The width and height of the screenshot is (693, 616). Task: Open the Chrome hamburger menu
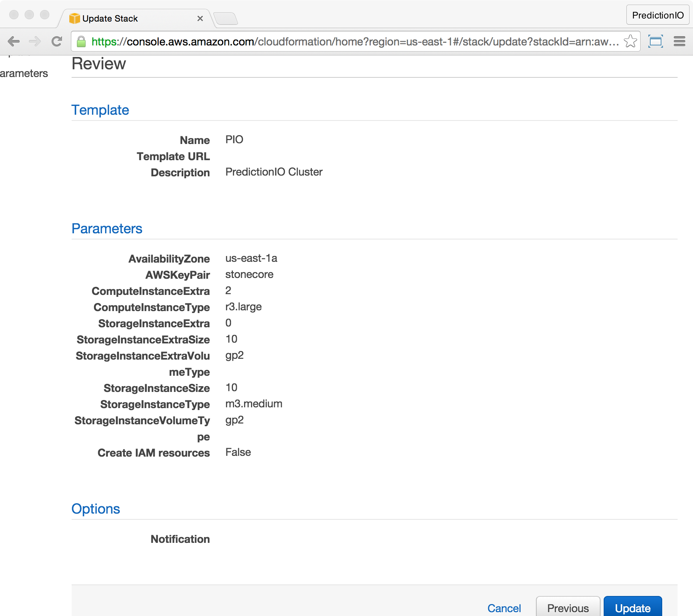[679, 41]
